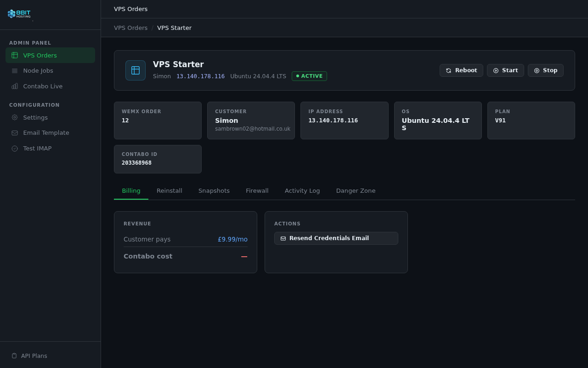Click the API Plans clipboard icon

click(14, 356)
